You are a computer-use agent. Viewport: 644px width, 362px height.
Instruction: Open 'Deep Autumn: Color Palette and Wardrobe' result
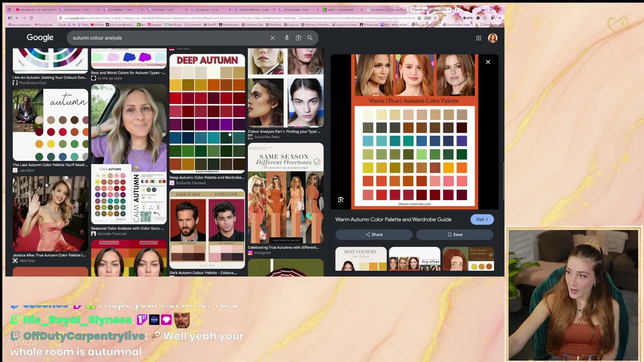pyautogui.click(x=207, y=177)
